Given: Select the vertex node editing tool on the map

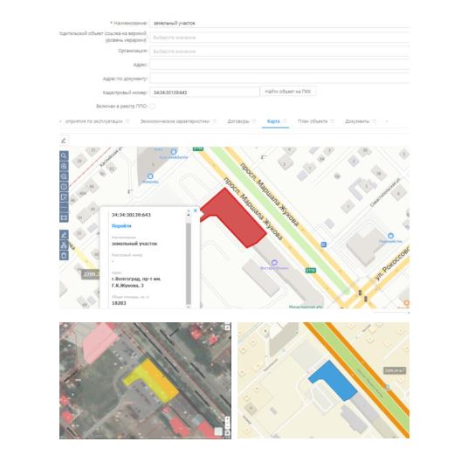Looking at the screenshot, I should coord(64,245).
